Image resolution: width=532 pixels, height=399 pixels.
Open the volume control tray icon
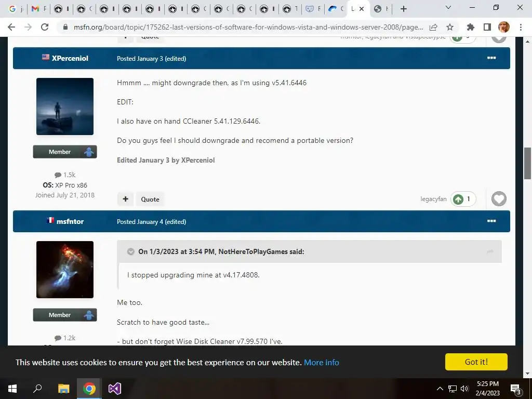pos(464,389)
